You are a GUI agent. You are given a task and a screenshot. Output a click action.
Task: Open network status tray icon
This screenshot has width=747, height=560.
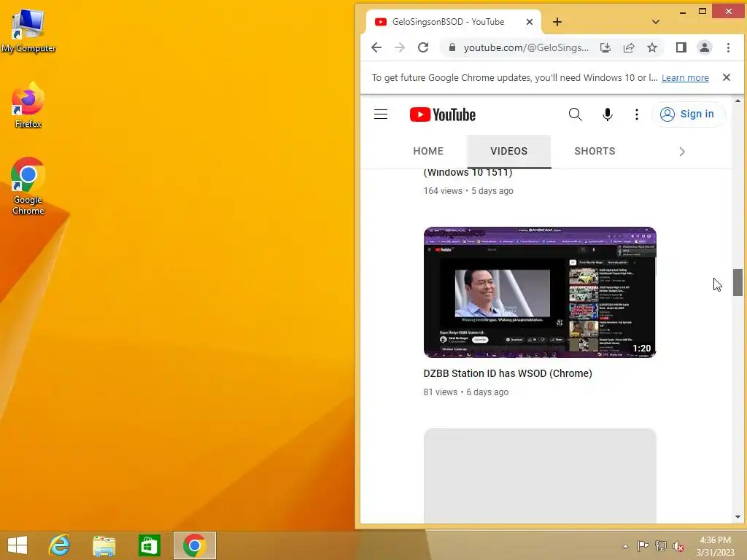(x=661, y=545)
